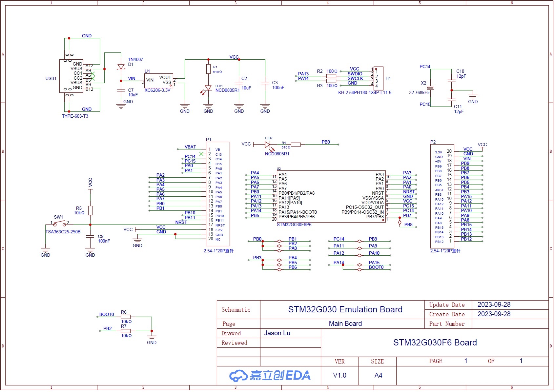
Task: Select the U2 microcontroller body
Action: pyautogui.click(x=331, y=197)
